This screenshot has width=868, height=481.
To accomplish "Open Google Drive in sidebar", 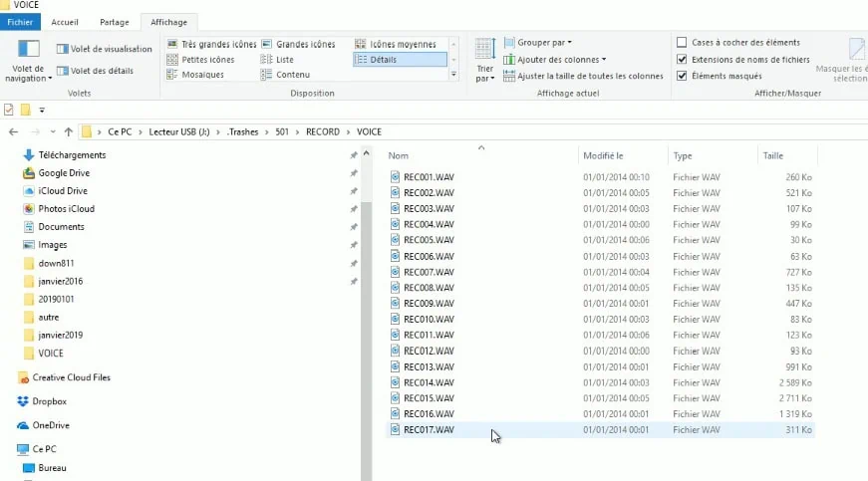I will [64, 173].
